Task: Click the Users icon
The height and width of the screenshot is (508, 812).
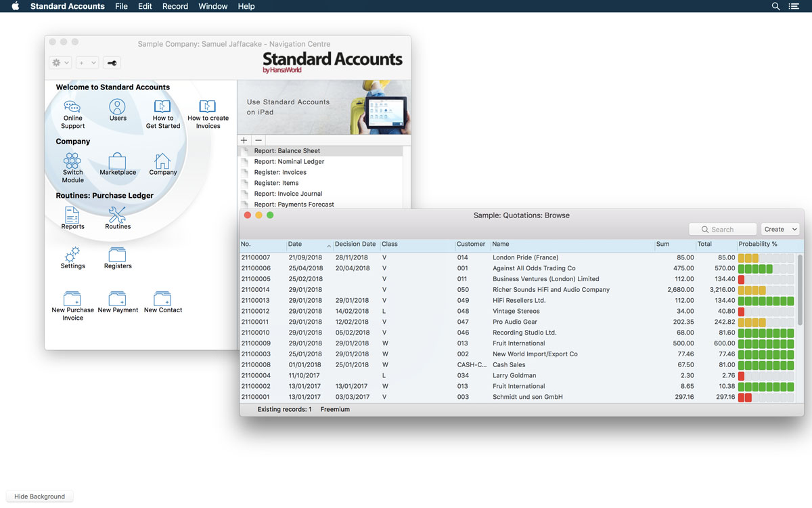Action: 118,108
